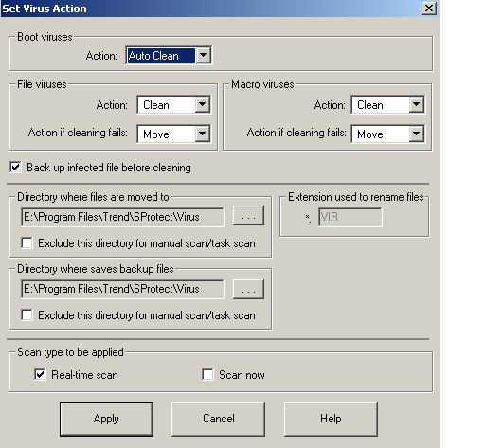
Task: Enable exclude moved-files directory from manual scan
Action: tap(27, 243)
